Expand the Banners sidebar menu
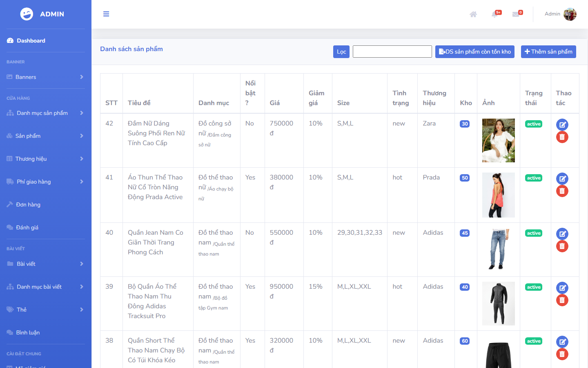Image resolution: width=588 pixels, height=368 pixels. [x=46, y=77]
